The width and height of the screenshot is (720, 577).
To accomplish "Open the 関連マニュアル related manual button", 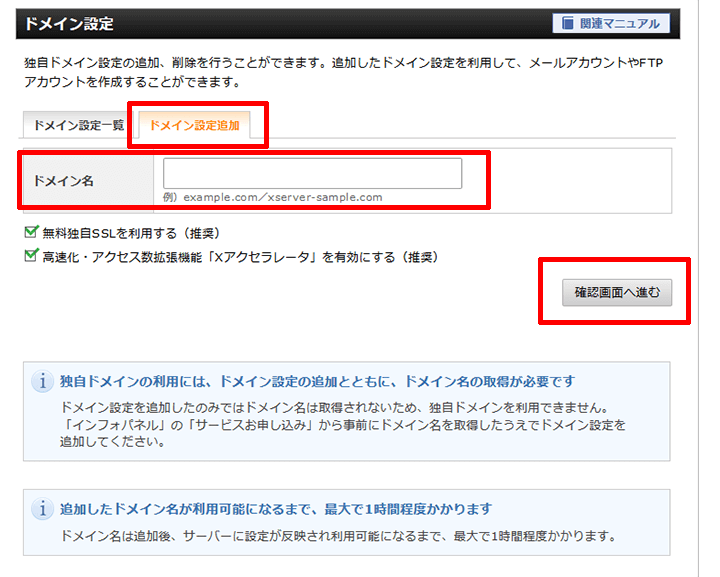I will coord(611,23).
